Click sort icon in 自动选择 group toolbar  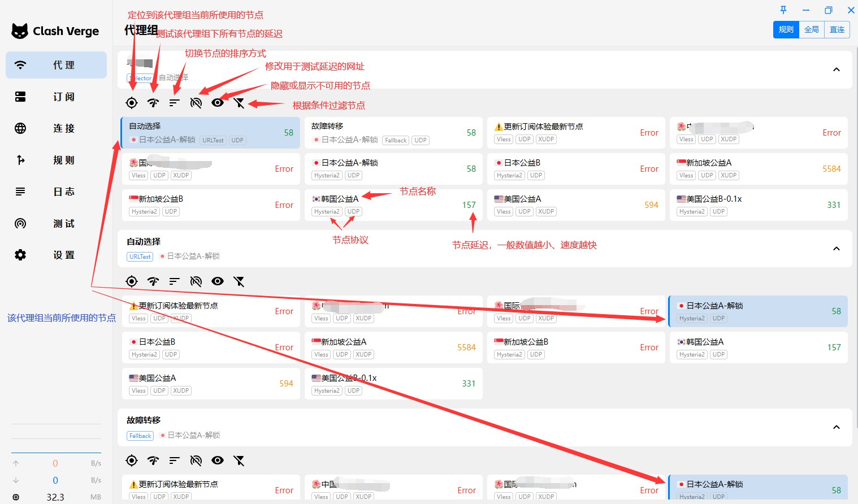(174, 281)
